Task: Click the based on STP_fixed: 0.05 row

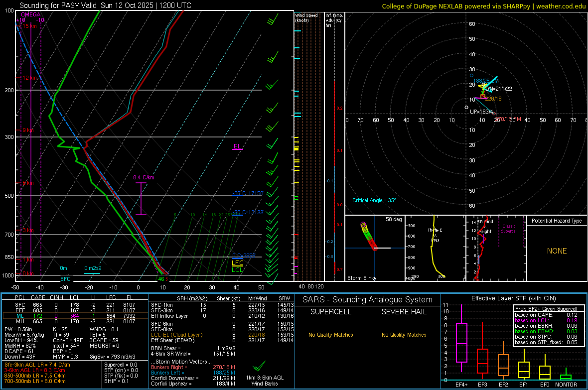Action: [x=546, y=342]
